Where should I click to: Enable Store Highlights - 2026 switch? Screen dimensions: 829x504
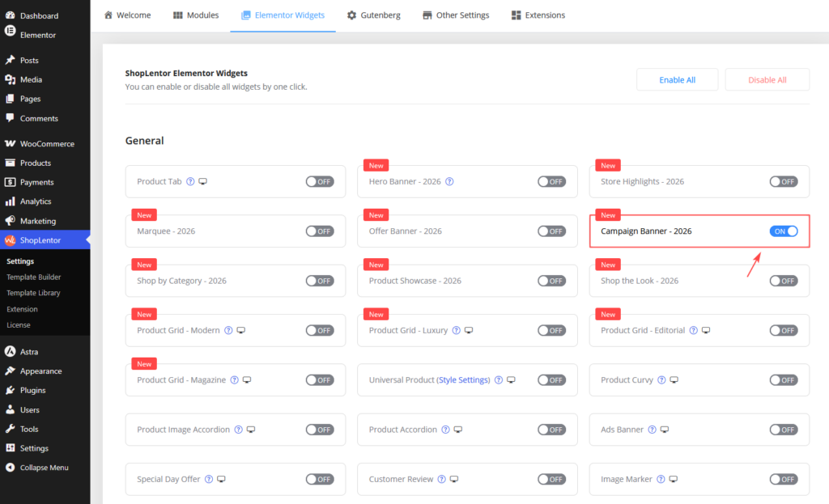(784, 181)
